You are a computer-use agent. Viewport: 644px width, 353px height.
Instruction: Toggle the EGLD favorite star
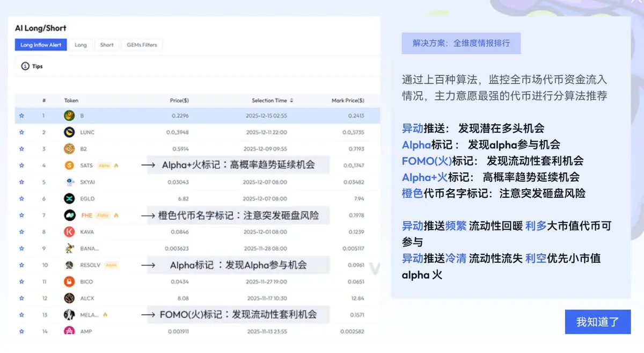pyautogui.click(x=21, y=199)
